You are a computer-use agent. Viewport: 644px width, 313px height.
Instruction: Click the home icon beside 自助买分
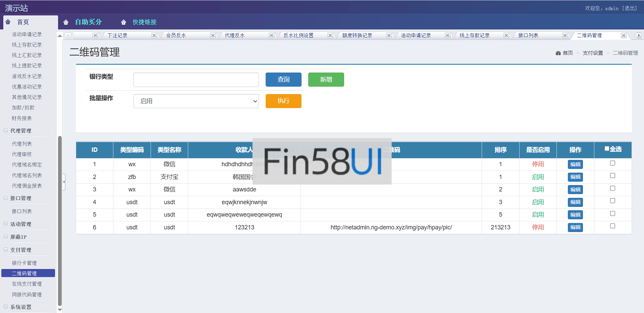pyautogui.click(x=66, y=22)
